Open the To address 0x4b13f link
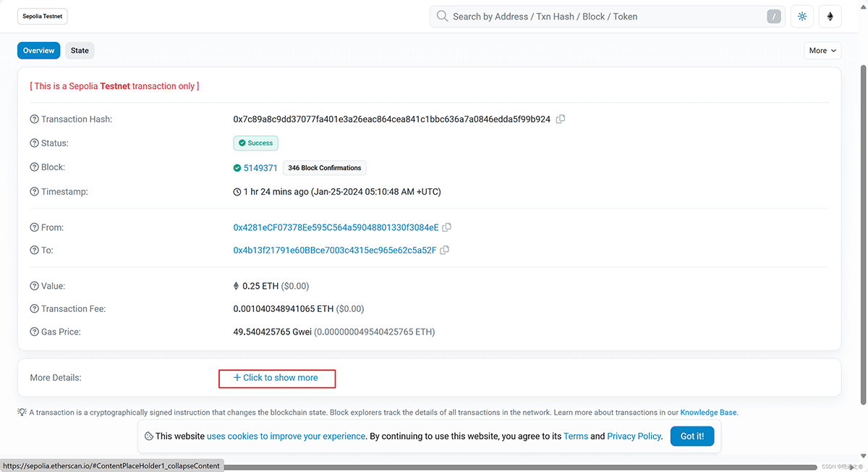868x472 pixels. tap(334, 250)
